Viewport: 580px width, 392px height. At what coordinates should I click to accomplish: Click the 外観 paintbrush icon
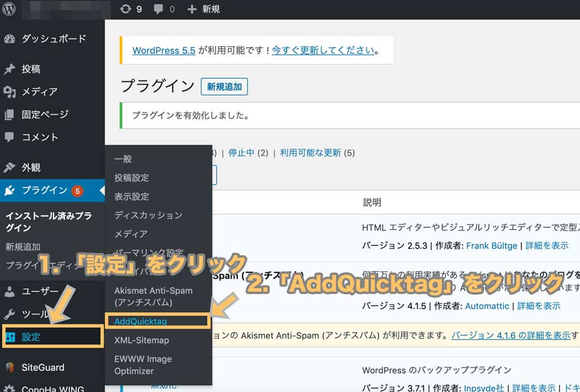(x=10, y=167)
